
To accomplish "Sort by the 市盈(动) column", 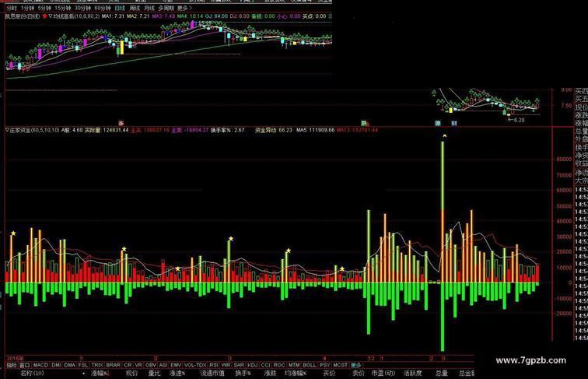I will point(383,374).
